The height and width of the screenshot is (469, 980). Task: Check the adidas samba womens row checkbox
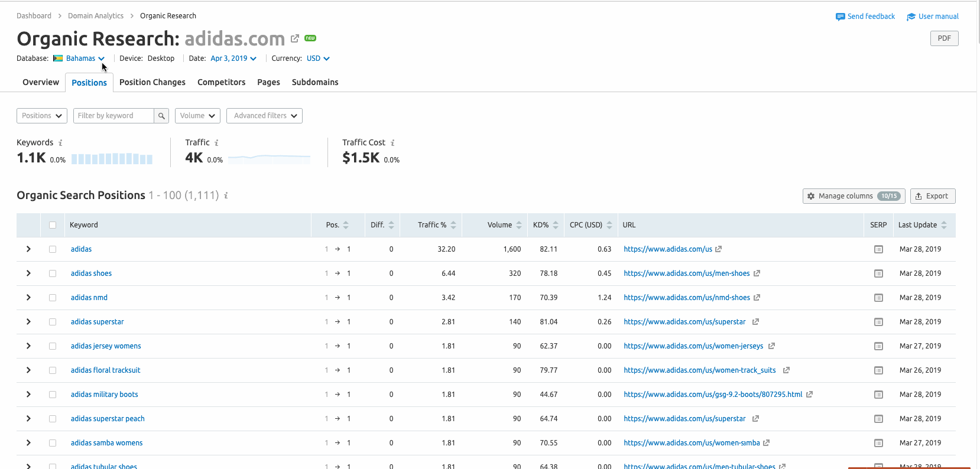[x=53, y=443]
